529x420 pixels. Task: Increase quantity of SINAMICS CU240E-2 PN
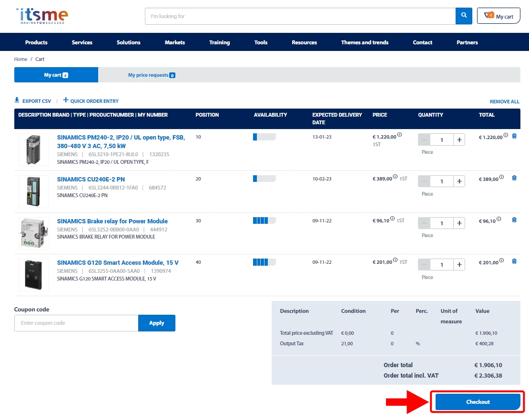click(x=459, y=181)
